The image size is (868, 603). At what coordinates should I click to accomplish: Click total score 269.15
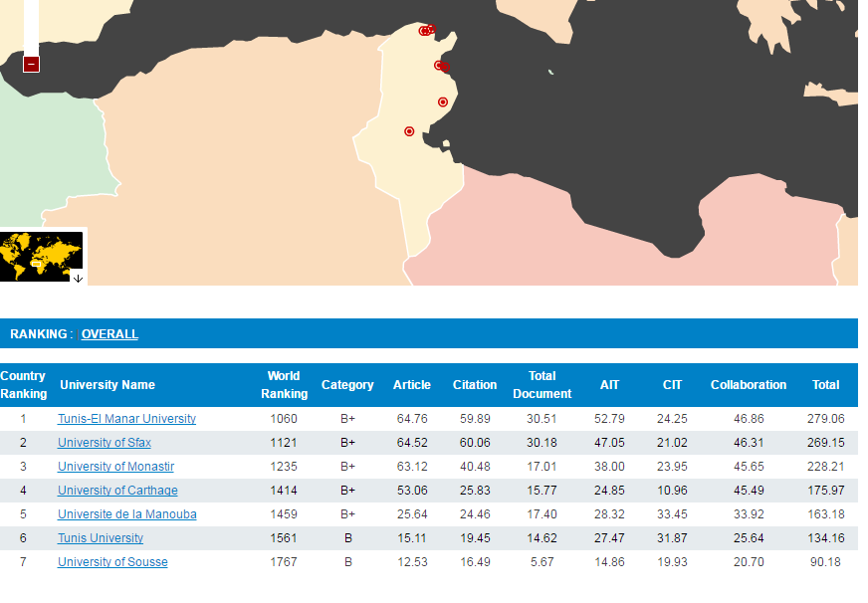(x=826, y=443)
